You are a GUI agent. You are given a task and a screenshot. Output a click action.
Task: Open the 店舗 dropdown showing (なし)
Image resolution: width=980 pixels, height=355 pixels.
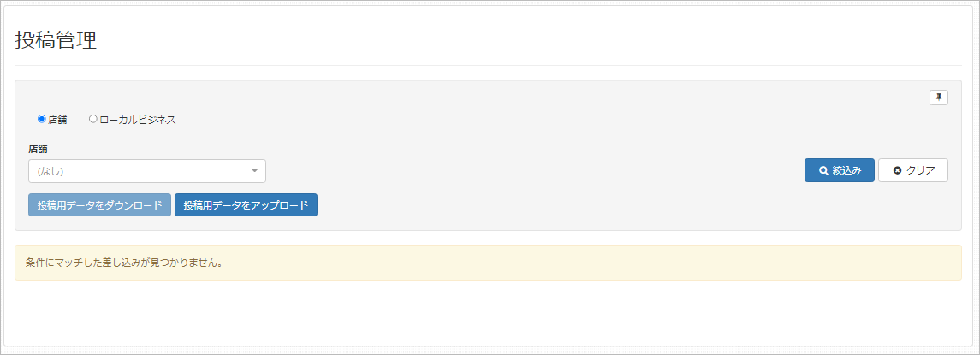[x=147, y=170]
